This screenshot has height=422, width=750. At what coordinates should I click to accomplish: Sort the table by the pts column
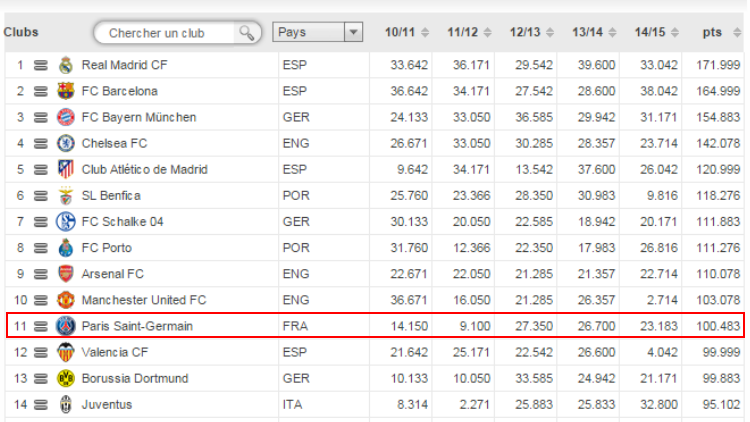[718, 33]
